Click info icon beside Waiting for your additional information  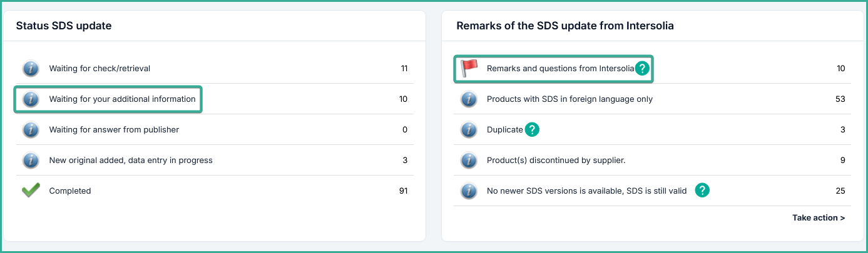tap(31, 99)
